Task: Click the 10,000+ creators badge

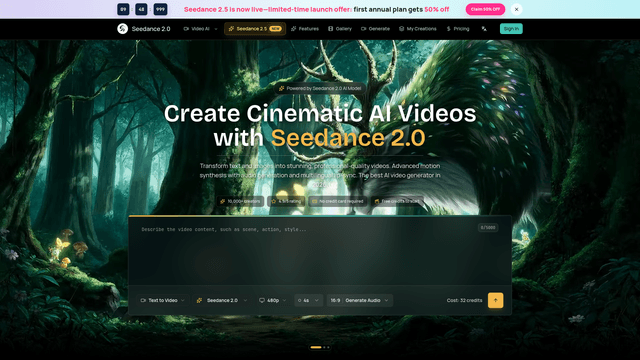Action: pyautogui.click(x=240, y=201)
